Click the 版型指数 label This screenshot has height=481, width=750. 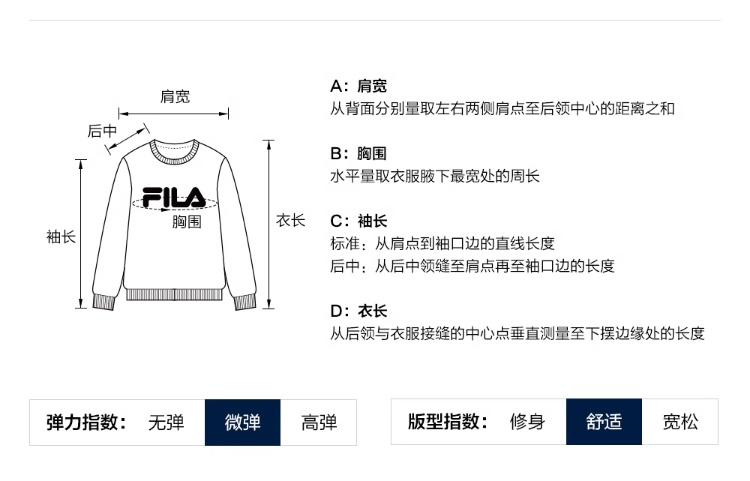[x=448, y=422]
